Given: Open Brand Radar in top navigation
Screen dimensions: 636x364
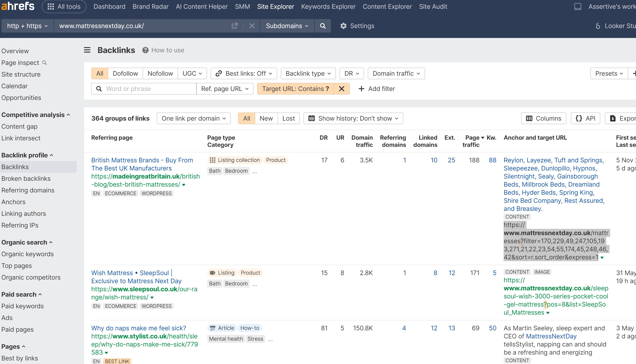Looking at the screenshot, I should coord(151,7).
